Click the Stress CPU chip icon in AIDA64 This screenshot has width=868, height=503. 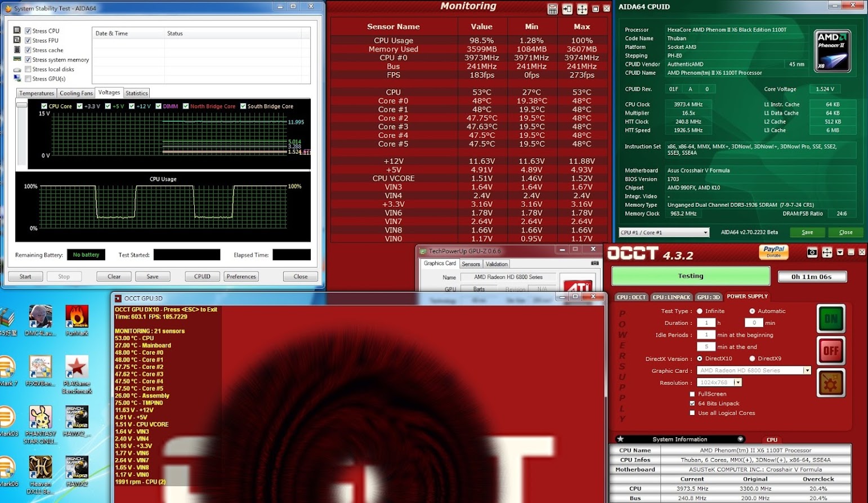click(x=17, y=30)
